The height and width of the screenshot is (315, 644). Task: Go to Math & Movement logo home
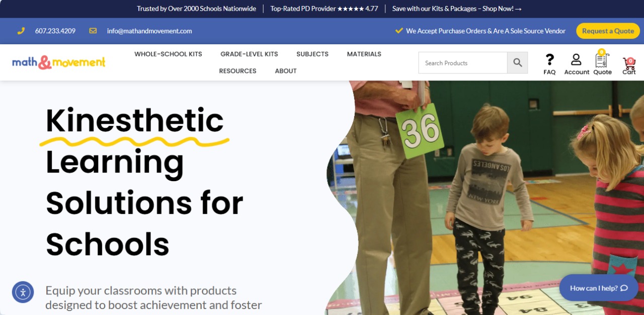(x=59, y=62)
